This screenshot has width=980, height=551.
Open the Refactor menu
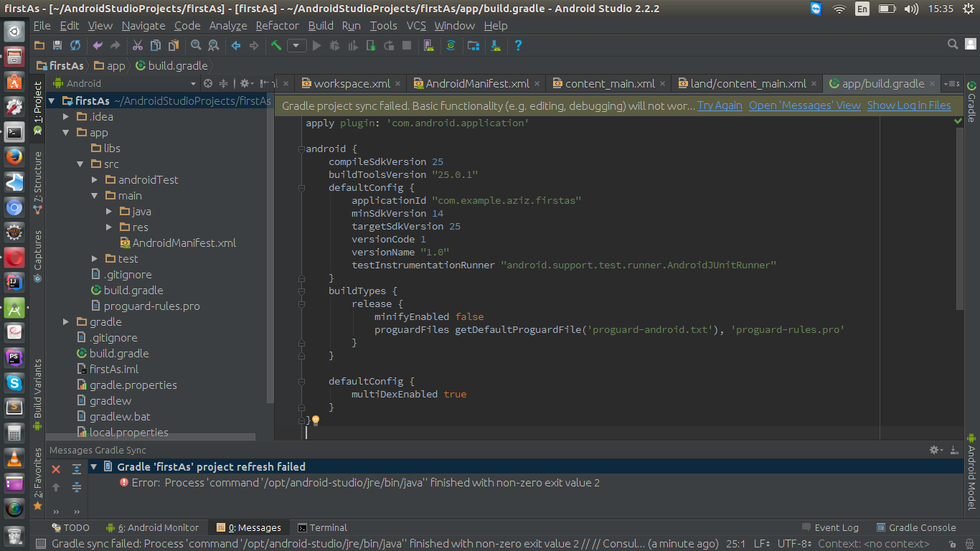[x=277, y=25]
